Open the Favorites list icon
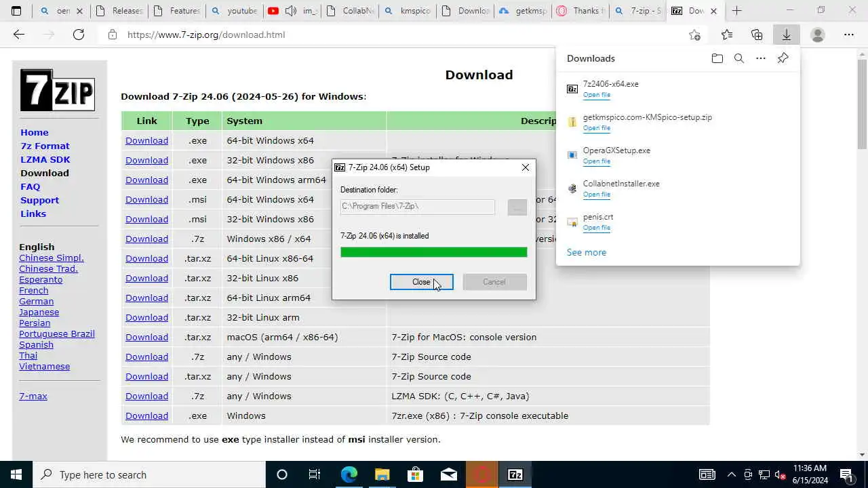Viewport: 868px width, 488px height. [727, 35]
